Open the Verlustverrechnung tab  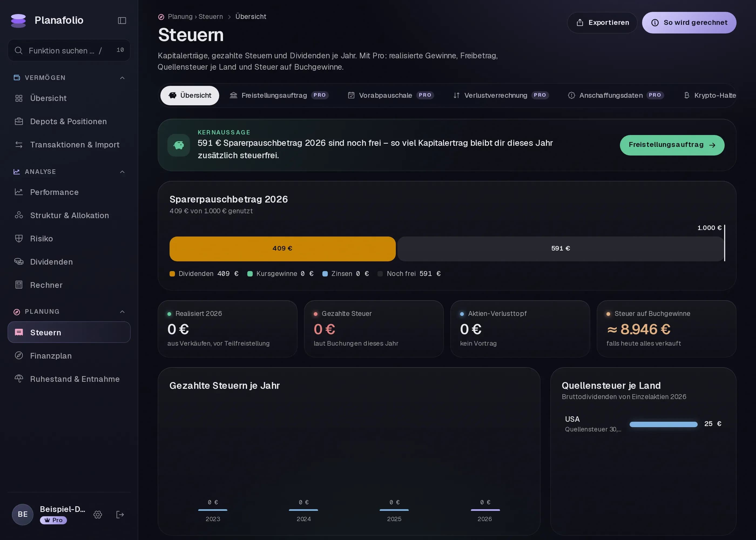pyautogui.click(x=501, y=95)
